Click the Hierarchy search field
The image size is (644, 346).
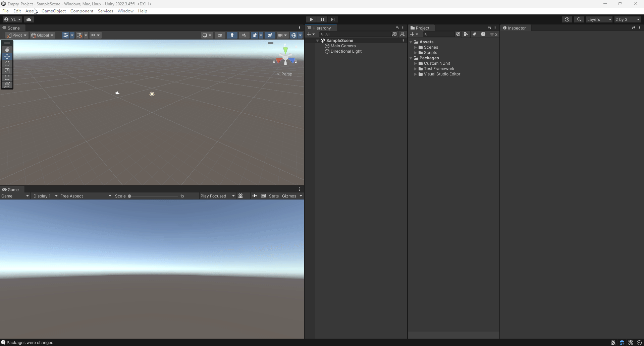click(355, 34)
